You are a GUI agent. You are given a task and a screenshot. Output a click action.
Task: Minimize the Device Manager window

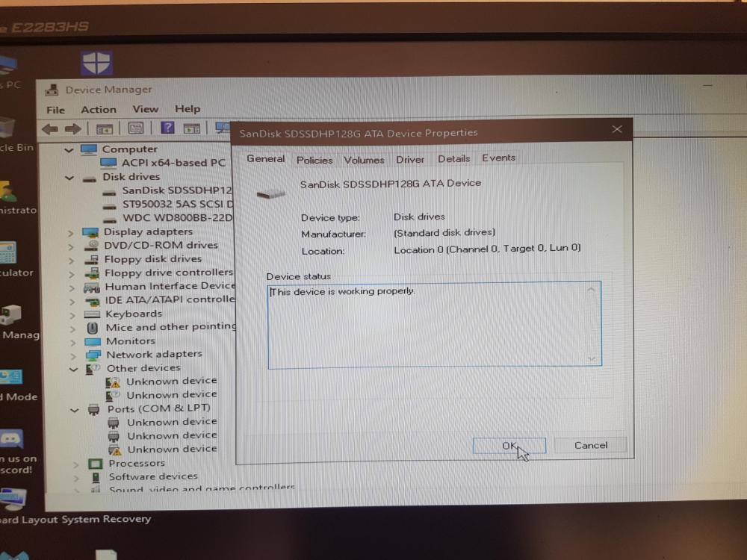point(708,86)
